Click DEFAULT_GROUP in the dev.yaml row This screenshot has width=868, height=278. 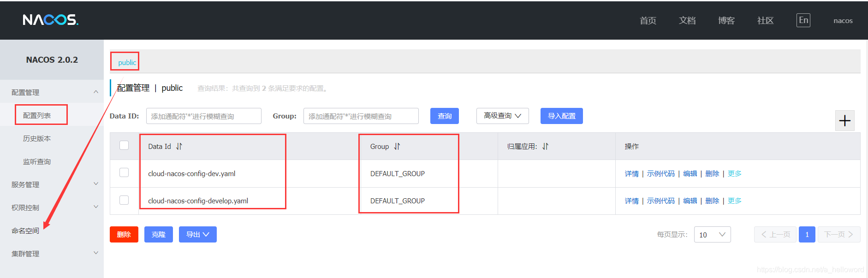[x=398, y=174]
